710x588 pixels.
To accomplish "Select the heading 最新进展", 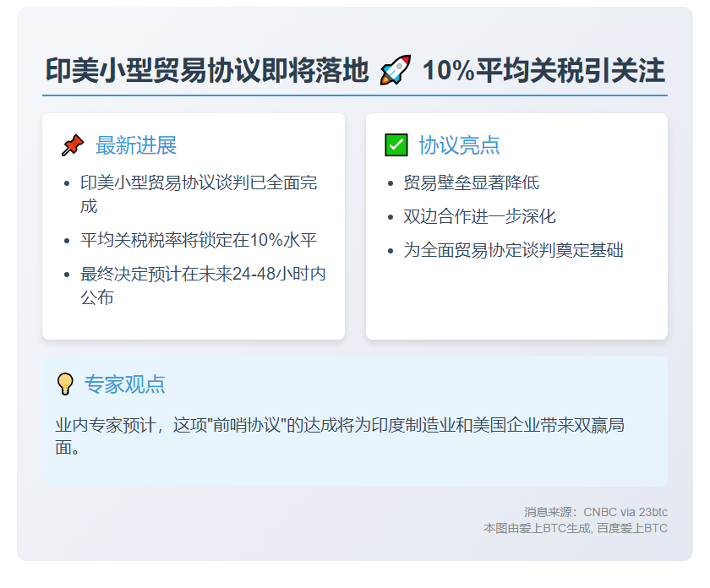I will pyautogui.click(x=136, y=145).
